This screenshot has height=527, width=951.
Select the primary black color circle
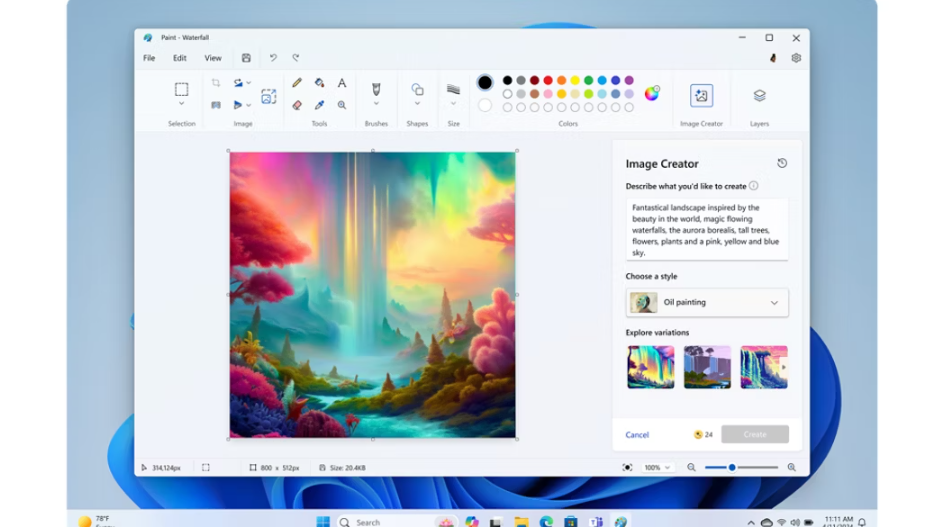pos(485,83)
